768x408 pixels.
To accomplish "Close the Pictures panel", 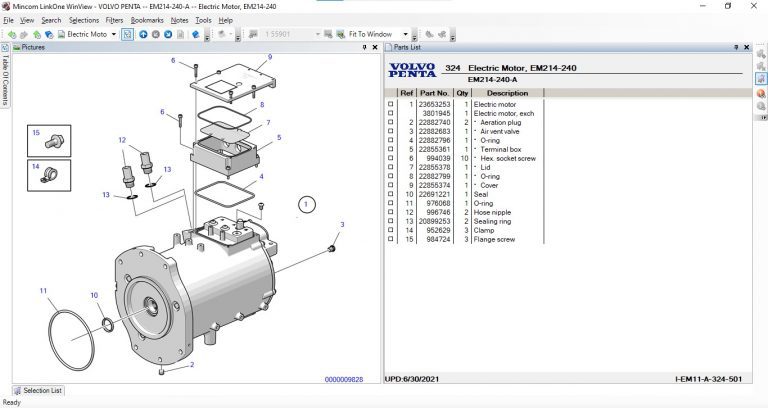I will pyautogui.click(x=375, y=48).
